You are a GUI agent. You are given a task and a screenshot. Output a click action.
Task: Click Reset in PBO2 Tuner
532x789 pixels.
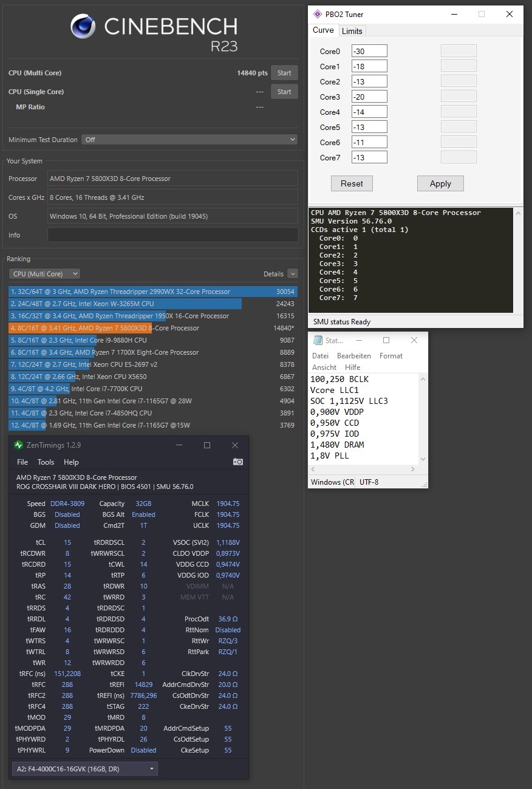pos(352,183)
